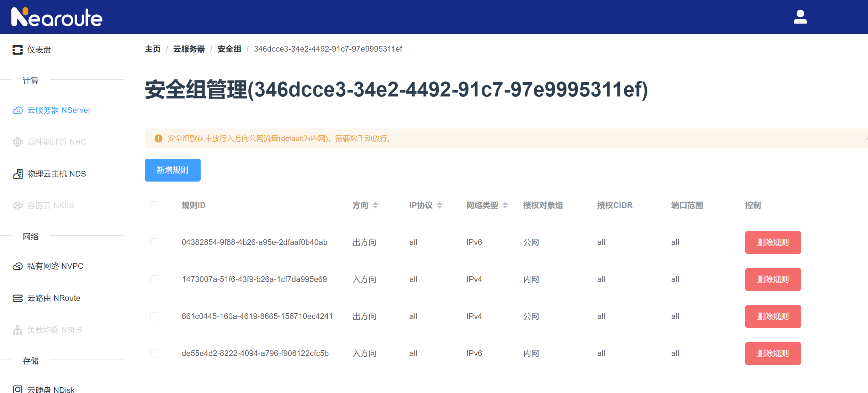
Task: Click the cloud server NServer icon
Action: coord(17,110)
